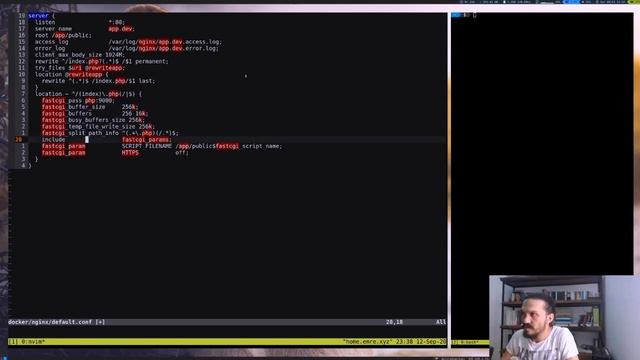Viewport: 640px width, 360px height.
Task: Click the webcam video overlay of the presenter
Action: click(564, 318)
